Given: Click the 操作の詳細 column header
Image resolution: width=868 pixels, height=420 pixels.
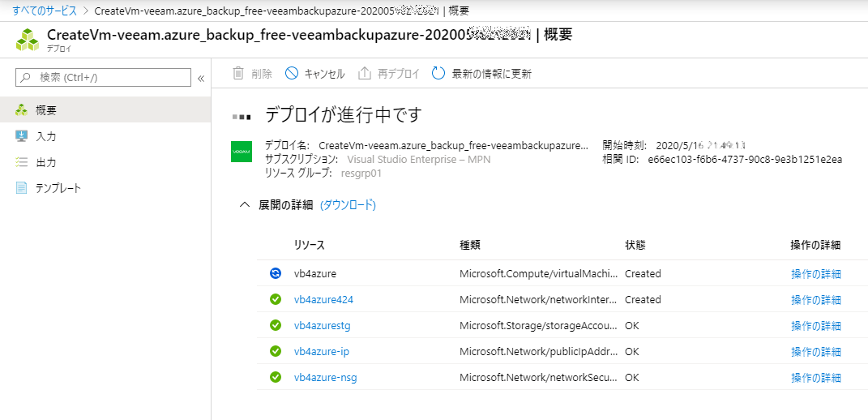Looking at the screenshot, I should 816,245.
